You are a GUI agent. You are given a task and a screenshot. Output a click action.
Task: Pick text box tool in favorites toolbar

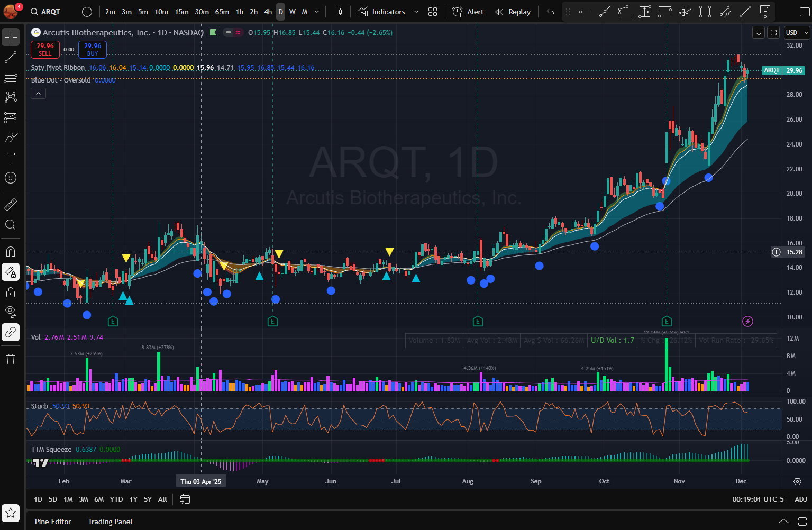pyautogui.click(x=765, y=12)
